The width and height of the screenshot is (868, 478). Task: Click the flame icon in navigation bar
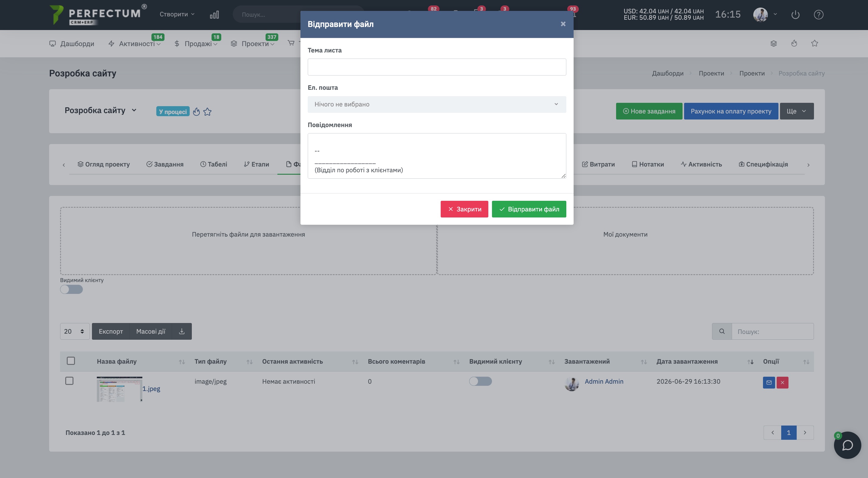coord(794,43)
